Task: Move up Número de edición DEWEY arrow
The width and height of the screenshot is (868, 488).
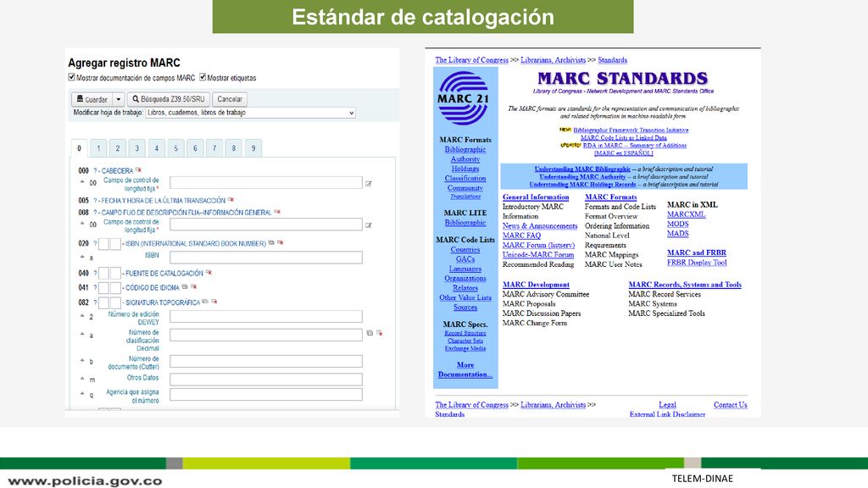Action: point(82,316)
